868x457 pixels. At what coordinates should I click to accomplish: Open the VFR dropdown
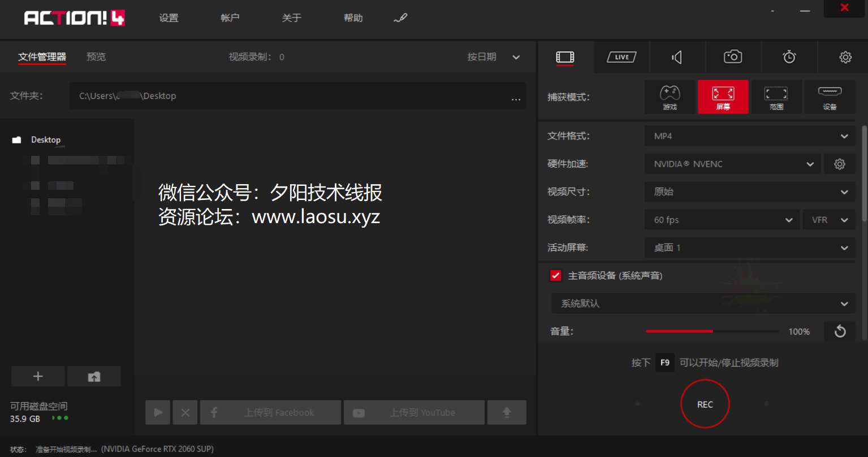[829, 220]
